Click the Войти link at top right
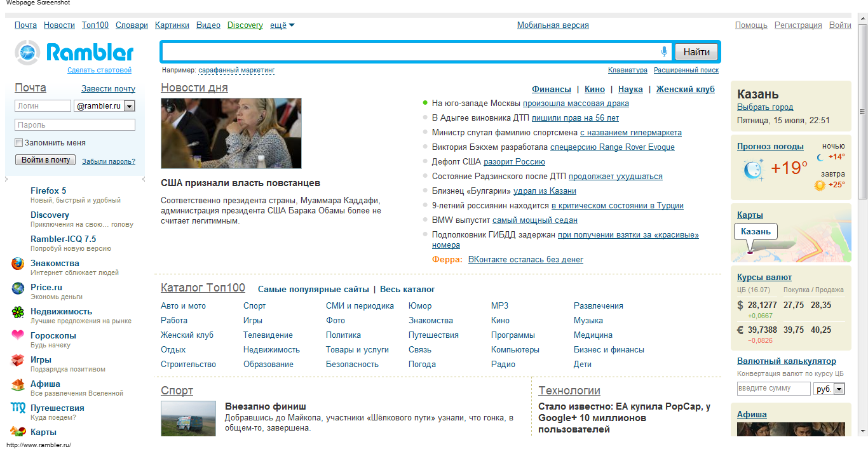The image size is (868, 449). [x=840, y=25]
